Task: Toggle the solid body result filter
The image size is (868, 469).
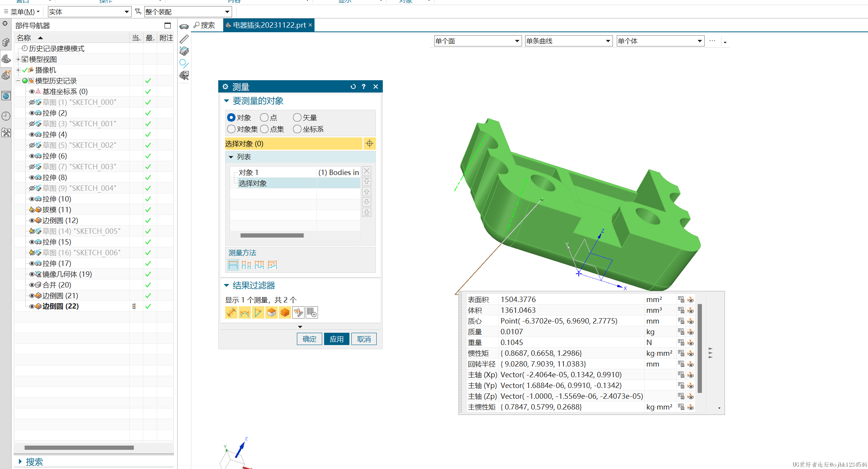Action: (x=285, y=312)
